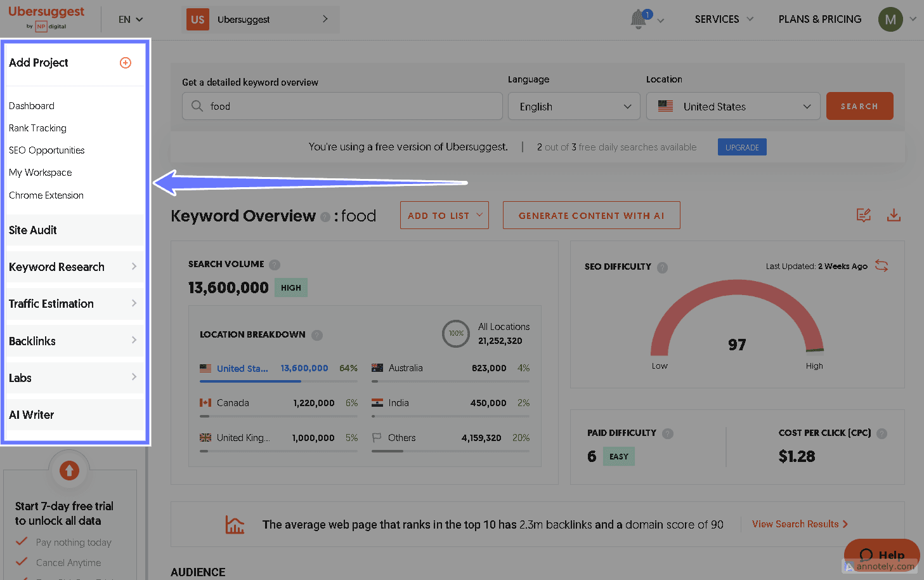Click the Add Project plus icon
Screen dimensions: 924x580
[x=126, y=63]
